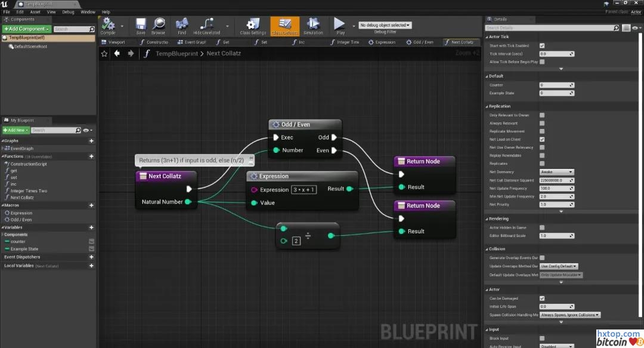This screenshot has width=644, height=348.
Task: Click the Search Details input field
Action: [552, 28]
